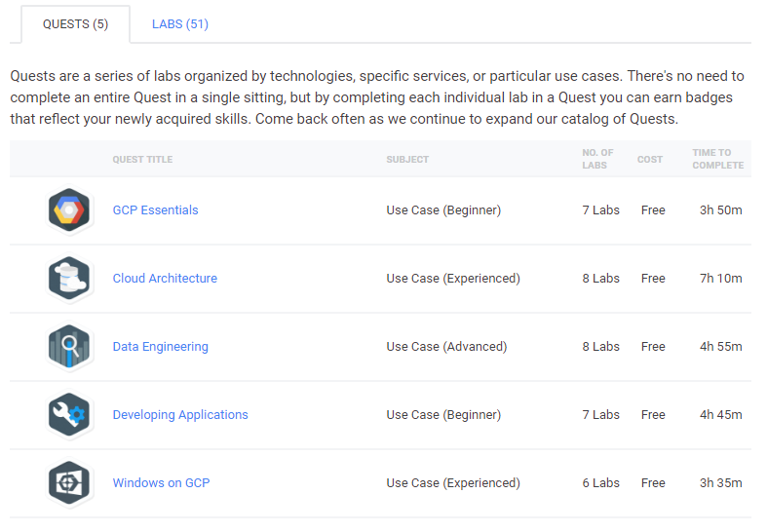Screen dimensions: 767x532
Task: Click the Cost column header
Action: pyautogui.click(x=650, y=160)
